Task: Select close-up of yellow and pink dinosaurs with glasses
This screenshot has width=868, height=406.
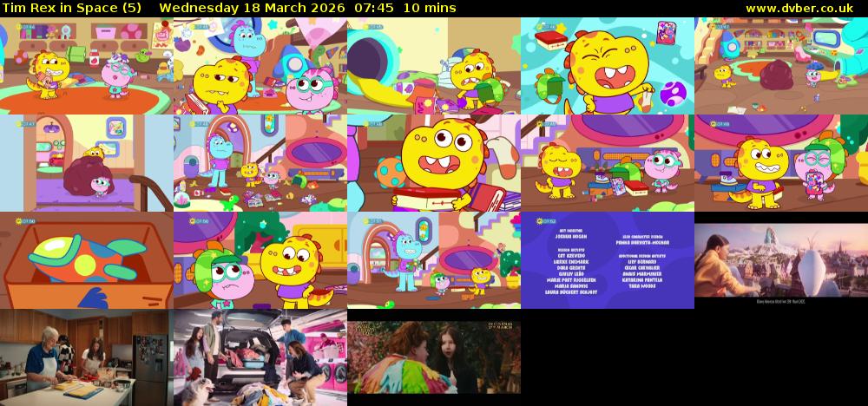Action: tap(260, 66)
